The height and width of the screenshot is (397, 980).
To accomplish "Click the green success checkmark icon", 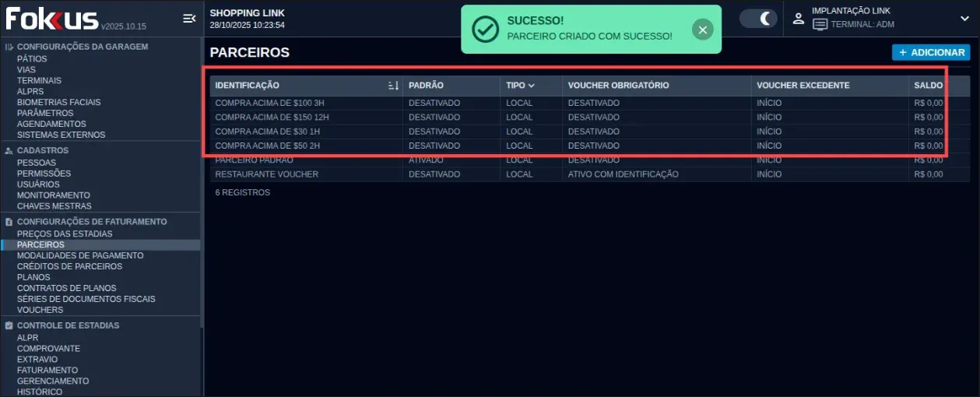I will pos(486,30).
